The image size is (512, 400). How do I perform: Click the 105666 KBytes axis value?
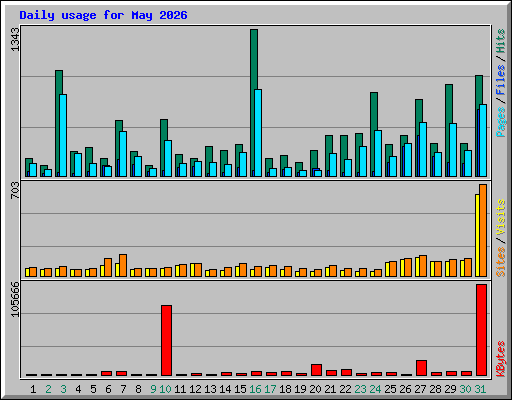(15, 299)
